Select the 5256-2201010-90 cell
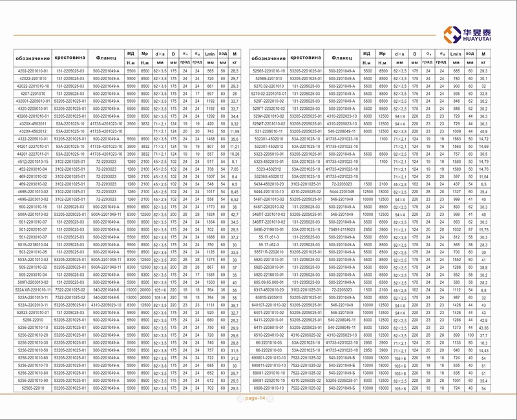This screenshot has height=420, width=517. (x=33, y=381)
